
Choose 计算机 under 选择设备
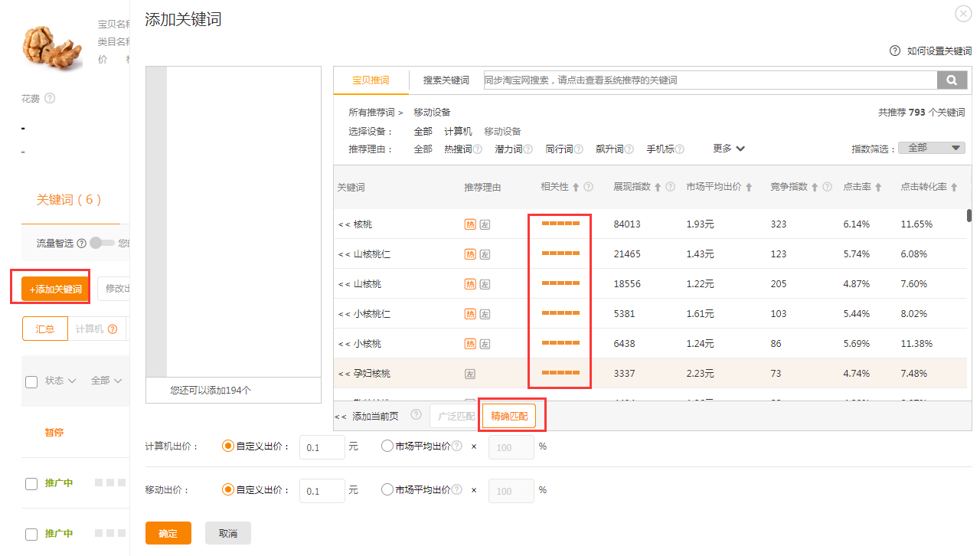pyautogui.click(x=458, y=132)
